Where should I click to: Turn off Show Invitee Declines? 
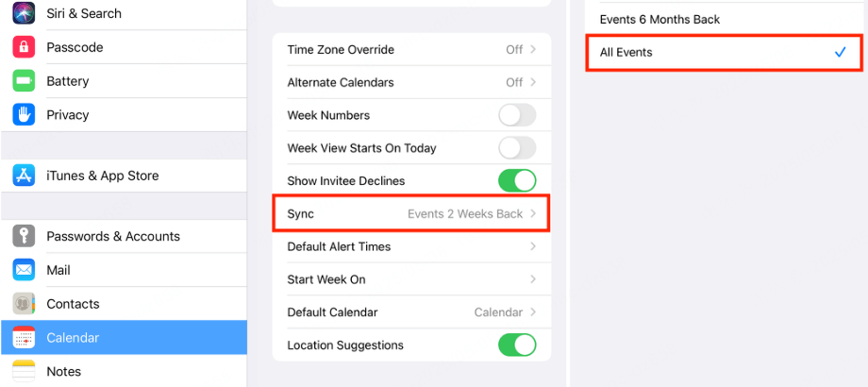pos(517,181)
